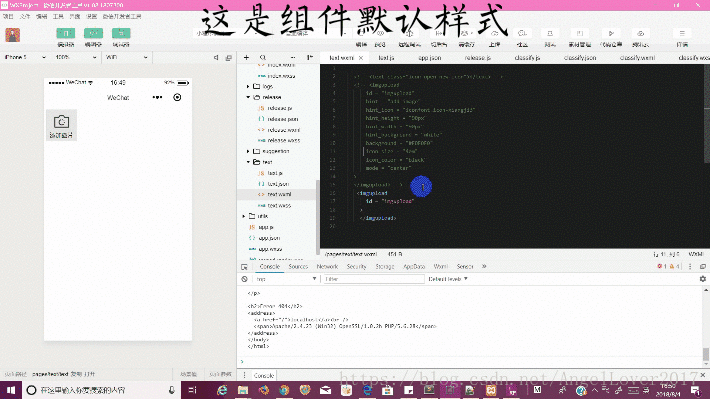Click the test toolbar icon
Image resolution: width=710 pixels, height=399 pixels.
coord(550,34)
